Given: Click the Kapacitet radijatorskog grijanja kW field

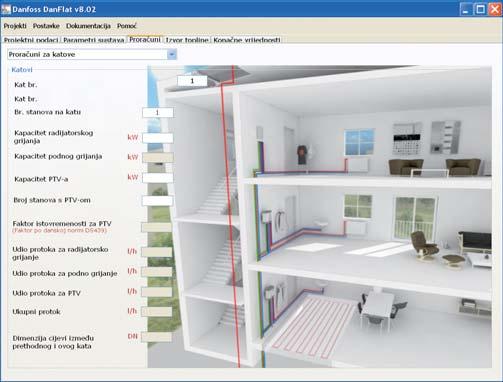Looking at the screenshot, I should point(158,138).
